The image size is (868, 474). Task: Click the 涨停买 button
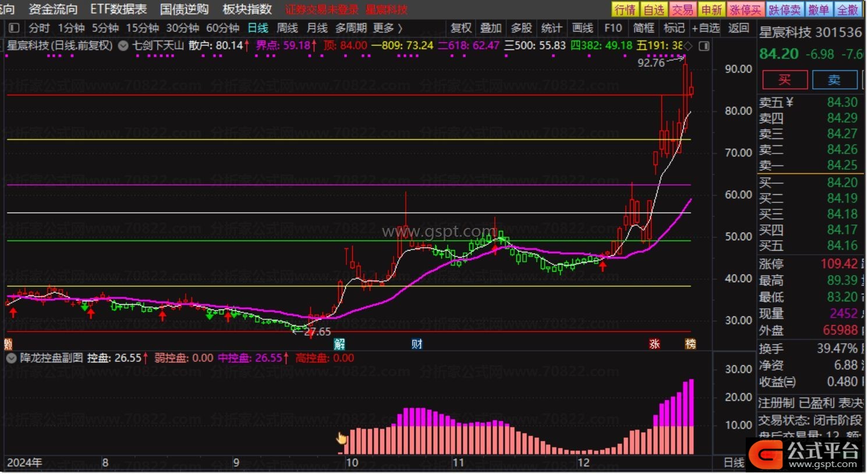pos(746,10)
